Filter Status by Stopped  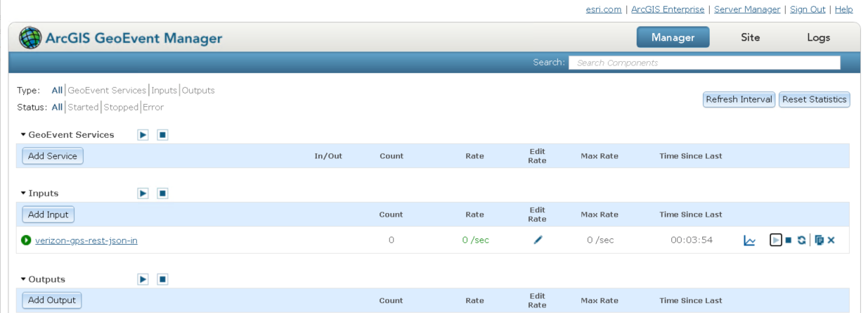121,107
